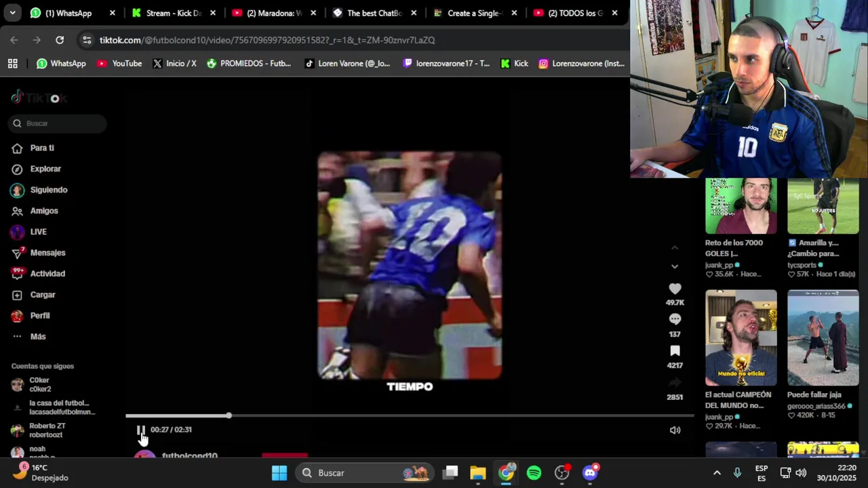Open YouTube bookmark
Viewport: 868px width, 488px height.
click(x=119, y=63)
